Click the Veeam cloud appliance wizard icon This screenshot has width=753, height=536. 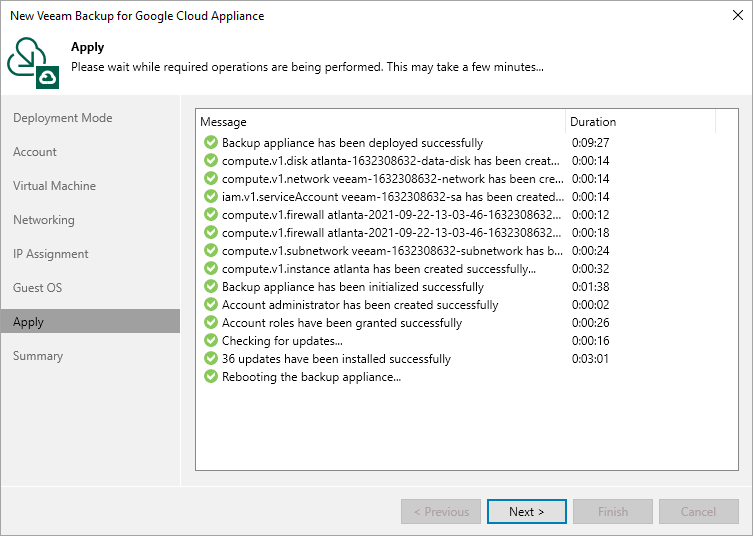click(33, 61)
